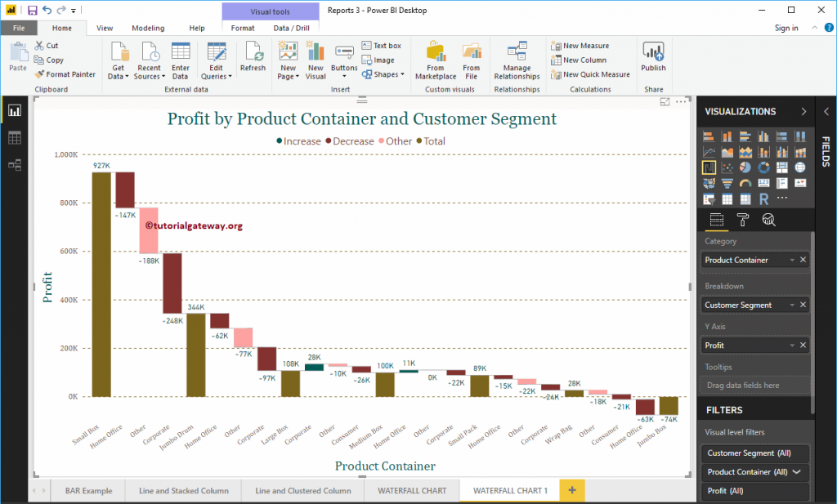The image size is (837, 504).
Task: Click the Refresh icon in External data
Action: point(253,57)
